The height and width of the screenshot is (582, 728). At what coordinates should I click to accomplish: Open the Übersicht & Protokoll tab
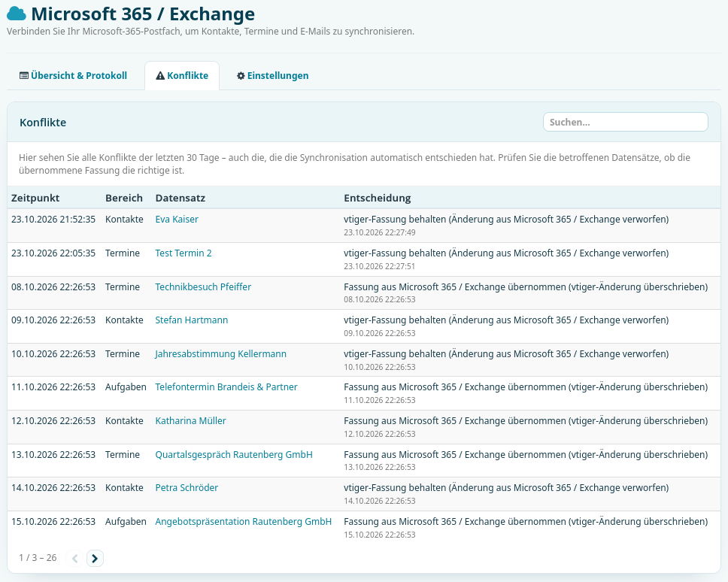(73, 76)
